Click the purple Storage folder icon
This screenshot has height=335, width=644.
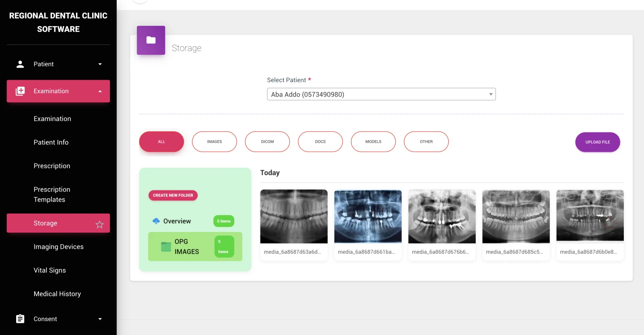(151, 40)
